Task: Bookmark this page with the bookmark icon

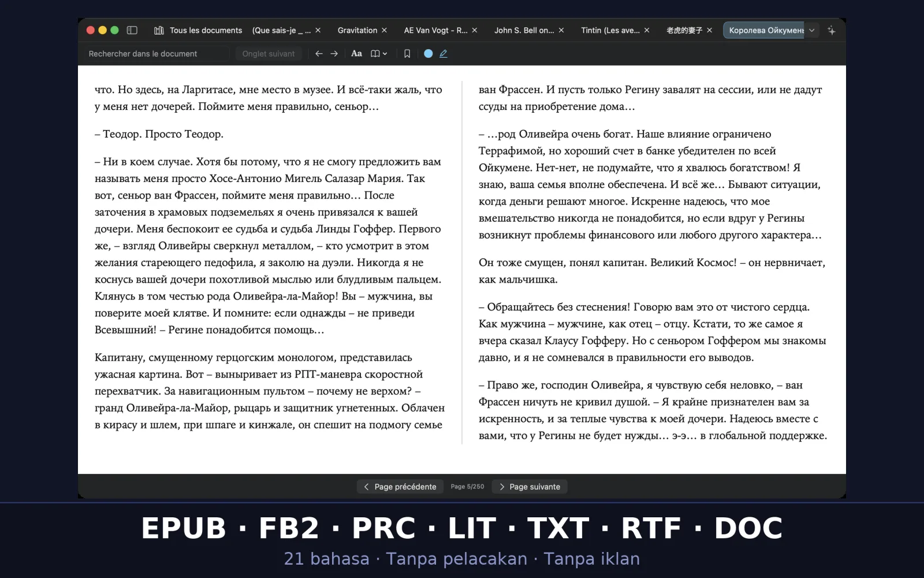Action: (x=407, y=53)
